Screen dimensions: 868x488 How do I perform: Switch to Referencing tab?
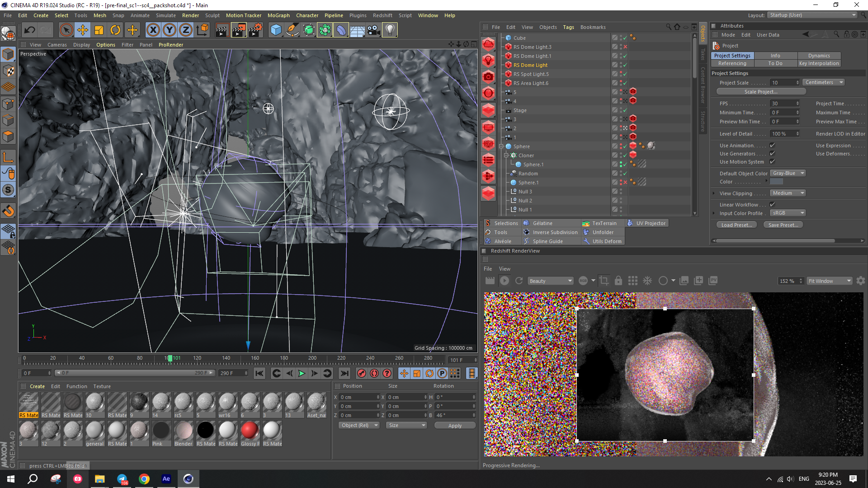pyautogui.click(x=732, y=64)
